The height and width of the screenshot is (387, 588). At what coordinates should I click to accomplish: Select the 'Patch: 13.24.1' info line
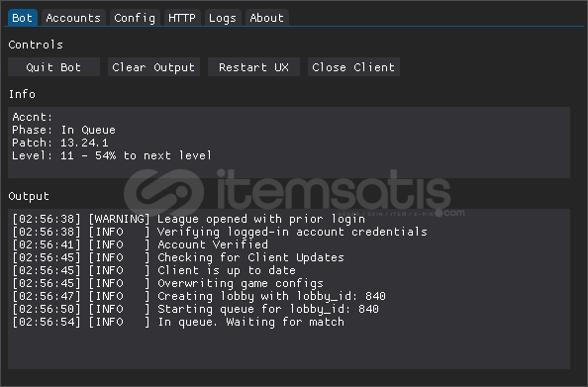click(60, 143)
